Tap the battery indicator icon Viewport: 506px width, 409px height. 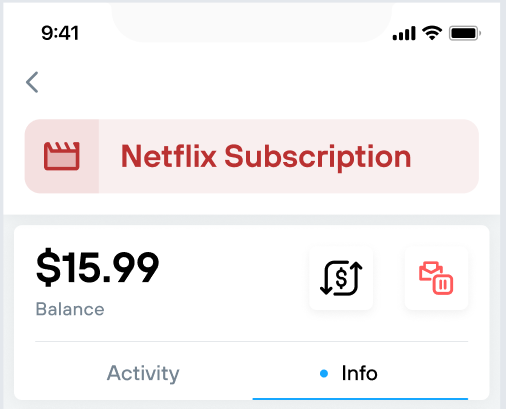click(x=465, y=33)
